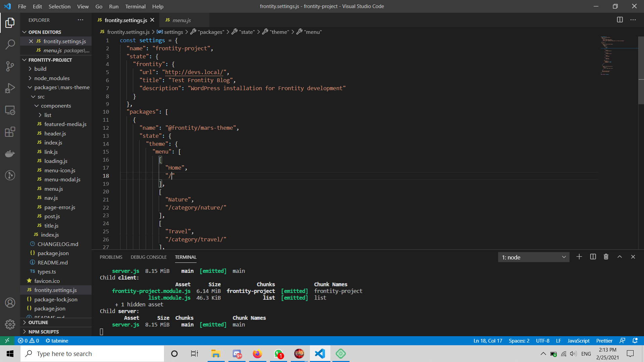This screenshot has width=644, height=362.
Task: Click the JavaScript language mode in status bar
Action: tap(579, 341)
